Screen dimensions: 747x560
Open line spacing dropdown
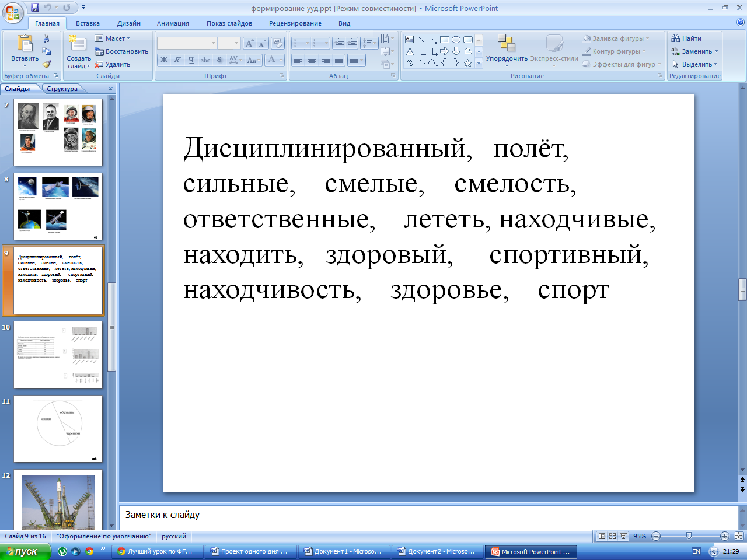(x=369, y=43)
